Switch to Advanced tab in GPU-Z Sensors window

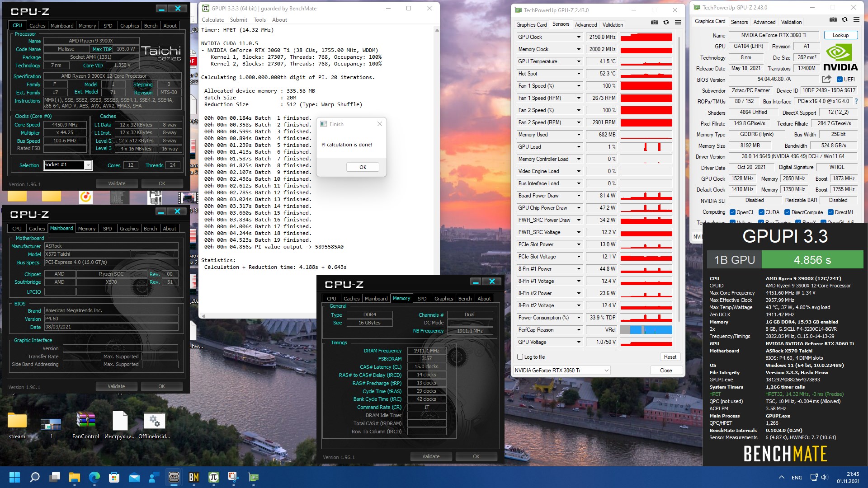586,25
